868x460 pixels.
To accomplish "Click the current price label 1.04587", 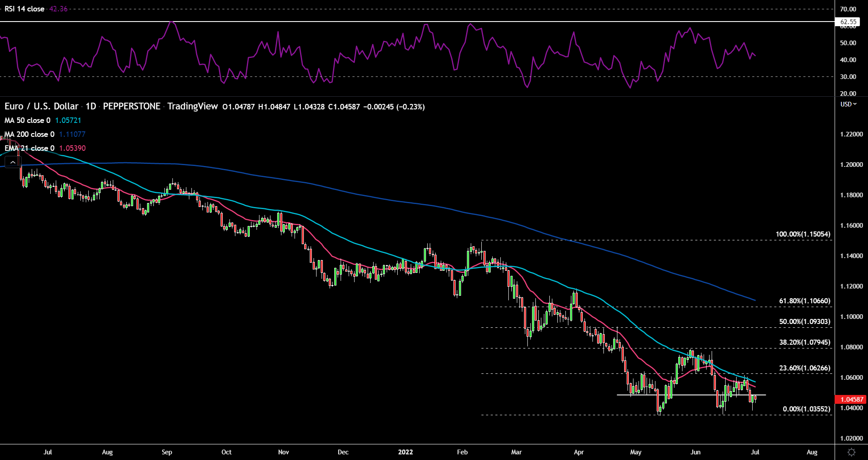I will 851,399.
